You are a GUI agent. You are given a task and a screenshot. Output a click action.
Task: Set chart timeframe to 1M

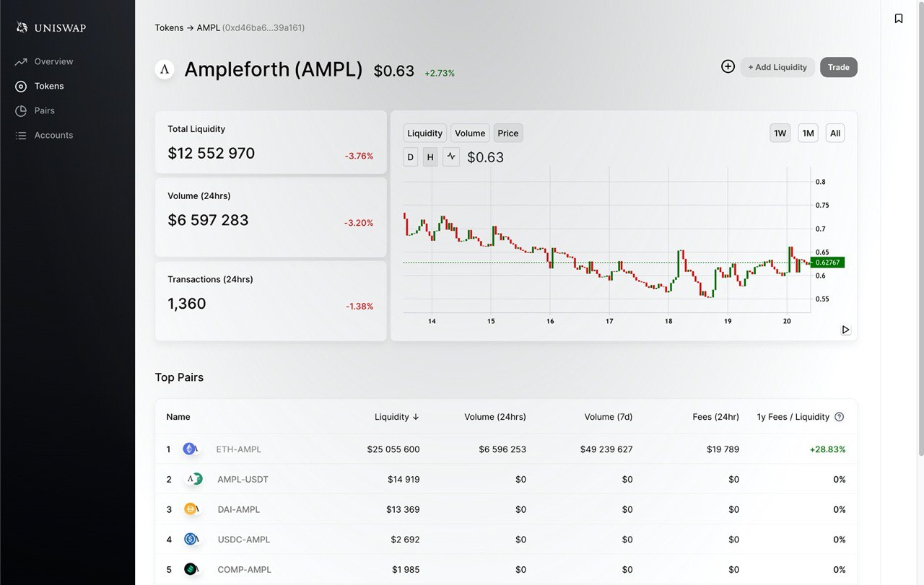(808, 133)
